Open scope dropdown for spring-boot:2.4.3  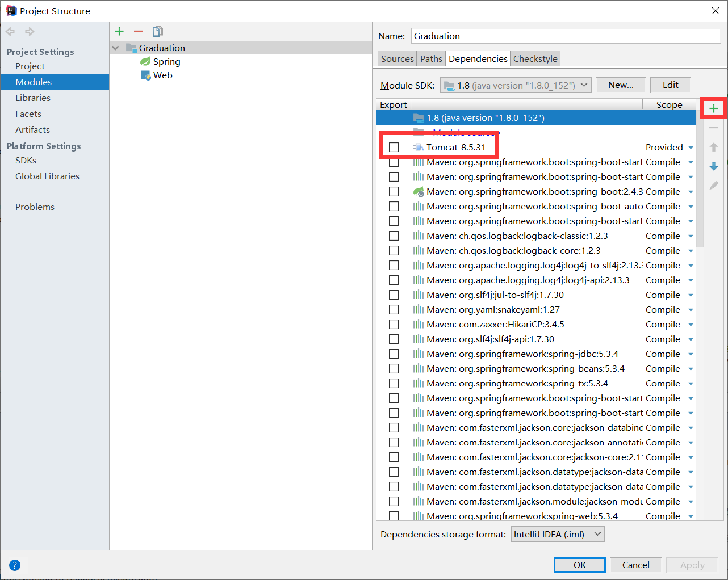(x=691, y=192)
